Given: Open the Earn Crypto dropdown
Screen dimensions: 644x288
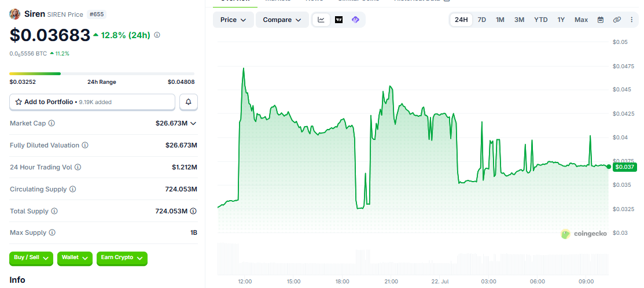Looking at the screenshot, I should [122, 258].
